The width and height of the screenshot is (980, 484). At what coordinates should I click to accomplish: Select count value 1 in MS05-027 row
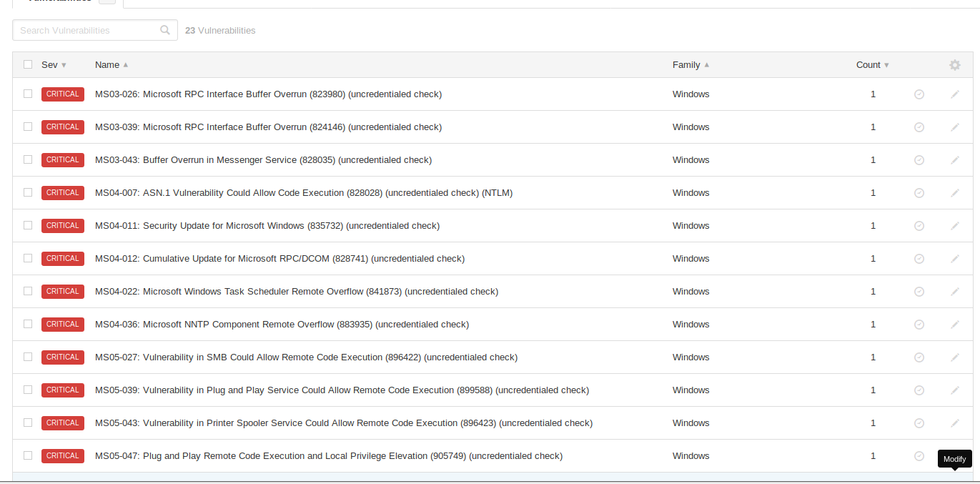point(873,357)
